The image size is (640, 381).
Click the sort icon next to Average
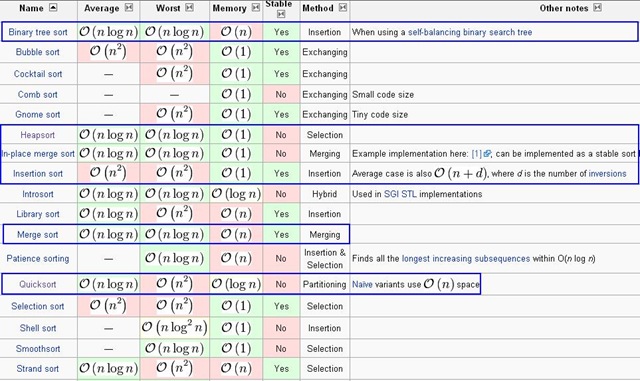pyautogui.click(x=129, y=7)
